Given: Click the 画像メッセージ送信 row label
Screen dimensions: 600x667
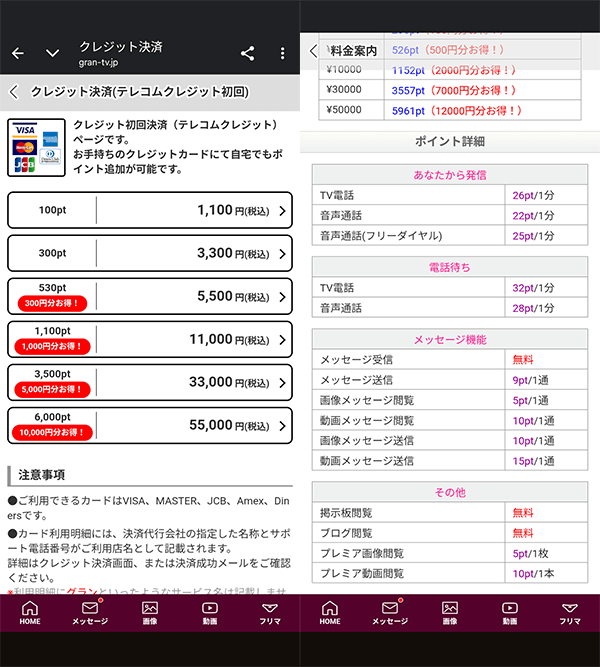Looking at the screenshot, I should tap(367, 441).
